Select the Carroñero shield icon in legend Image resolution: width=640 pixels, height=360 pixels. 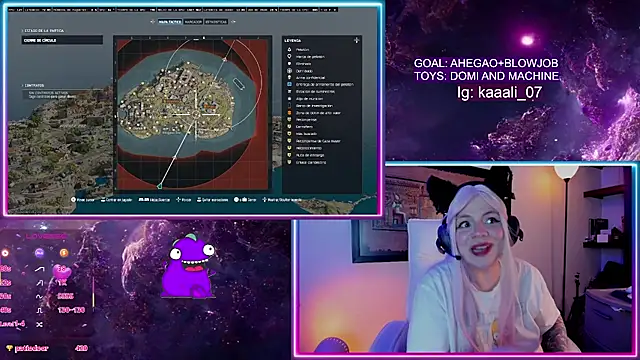coord(289,127)
